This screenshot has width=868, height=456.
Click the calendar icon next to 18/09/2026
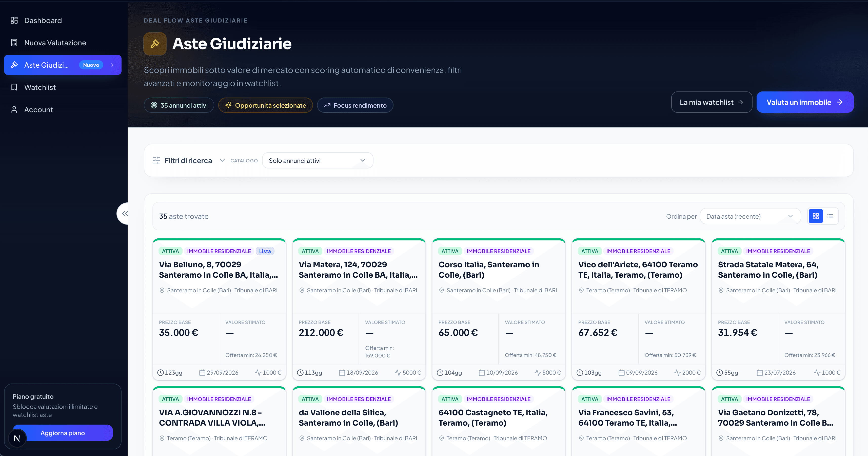[342, 373]
